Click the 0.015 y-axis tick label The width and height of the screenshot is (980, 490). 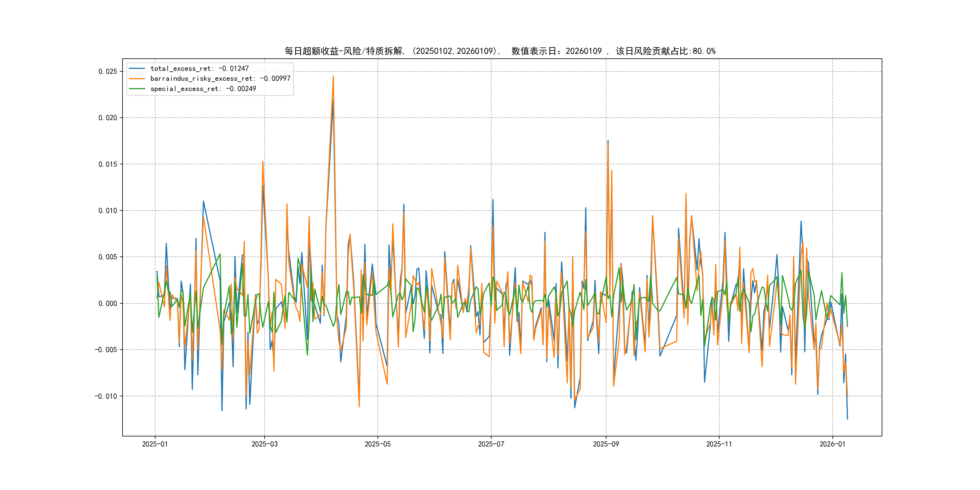108,164
